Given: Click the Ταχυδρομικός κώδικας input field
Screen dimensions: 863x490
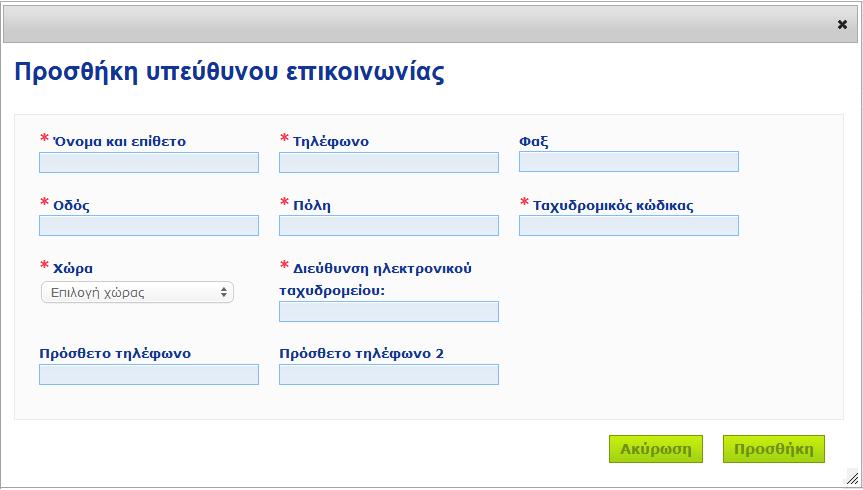Looking at the screenshot, I should (629, 226).
